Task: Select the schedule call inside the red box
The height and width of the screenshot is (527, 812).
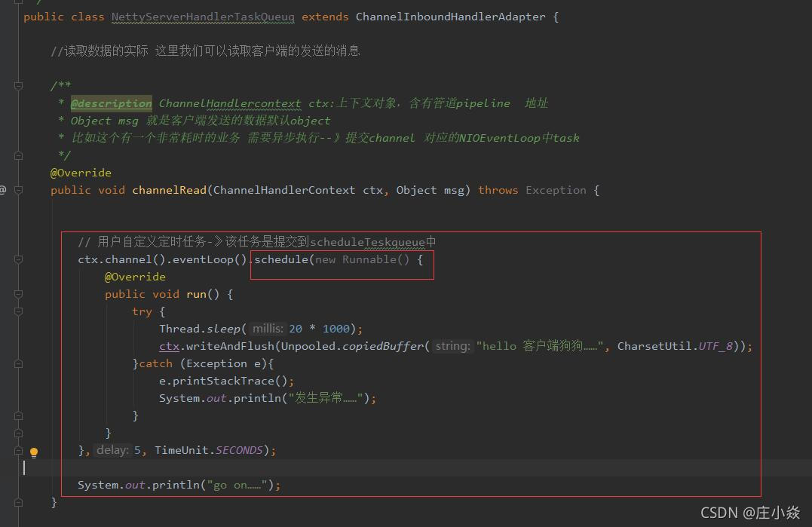Action: click(x=282, y=259)
